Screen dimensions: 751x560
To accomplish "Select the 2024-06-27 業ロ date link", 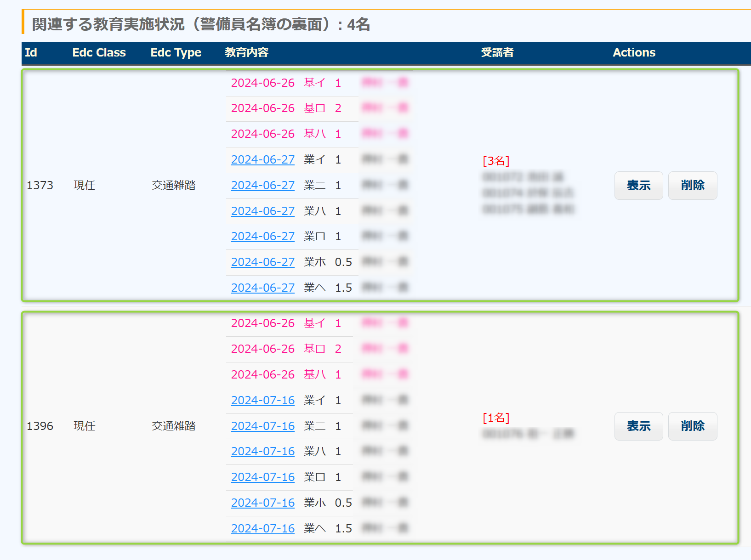I will [262, 237].
